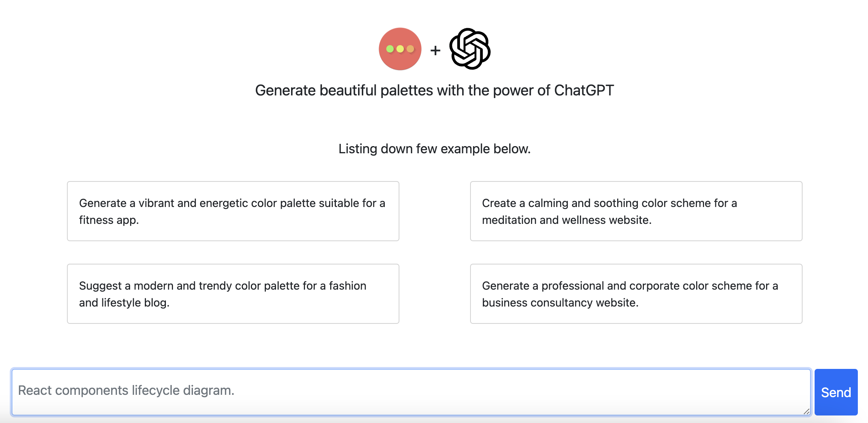Click the ChatGPT knot logo
This screenshot has height=423, width=868.
[470, 49]
